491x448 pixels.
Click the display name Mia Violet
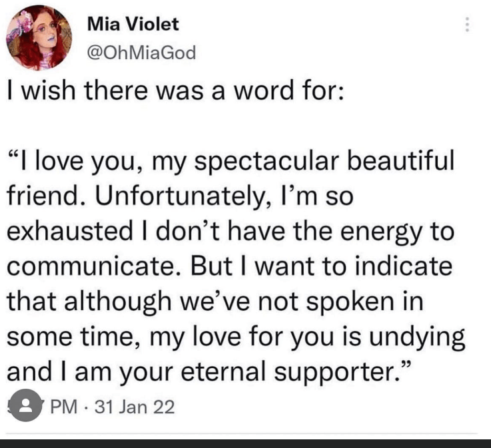click(x=133, y=25)
